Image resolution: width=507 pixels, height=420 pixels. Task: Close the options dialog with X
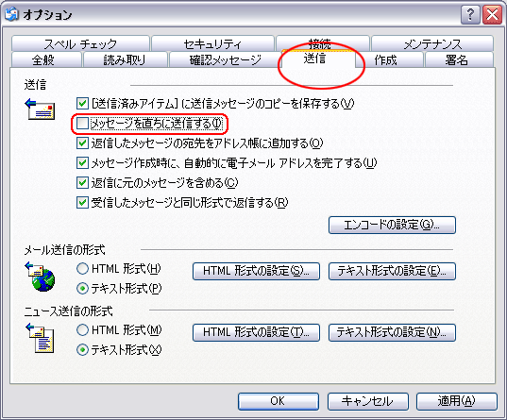[492, 15]
